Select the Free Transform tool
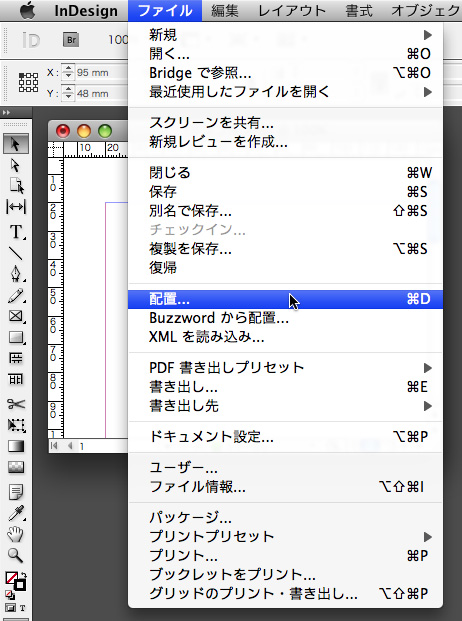462x621 pixels. click(16, 425)
